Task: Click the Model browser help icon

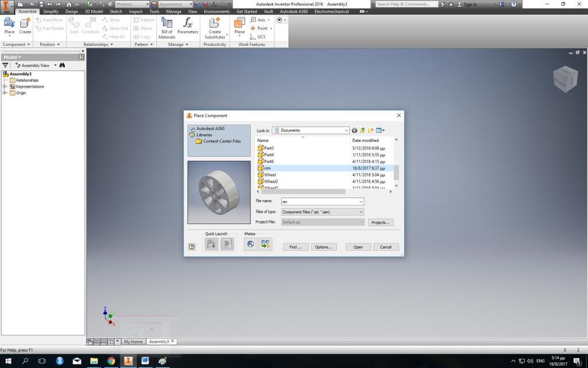Action: click(82, 57)
